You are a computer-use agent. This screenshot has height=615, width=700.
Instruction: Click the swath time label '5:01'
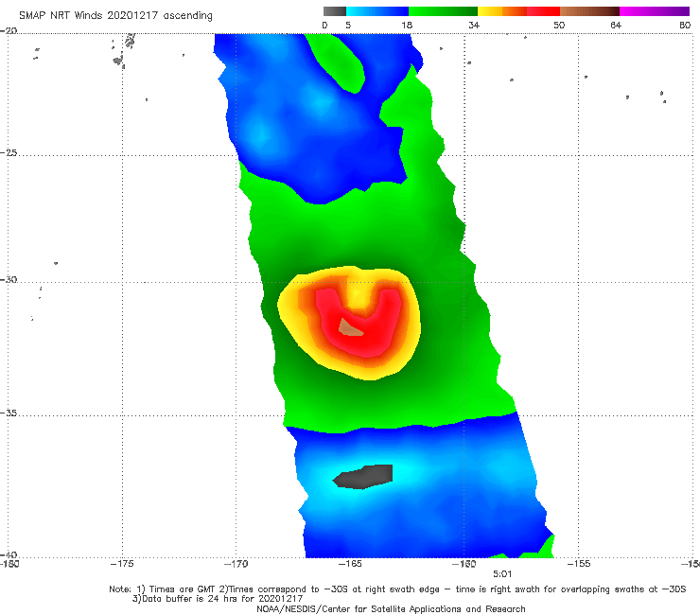[x=502, y=574]
